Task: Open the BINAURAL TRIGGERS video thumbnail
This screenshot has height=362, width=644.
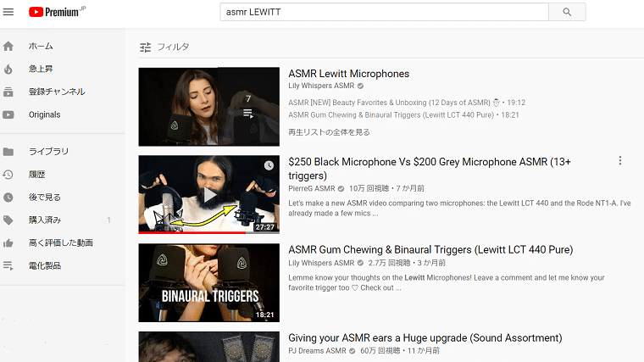Action: pyautogui.click(x=208, y=282)
